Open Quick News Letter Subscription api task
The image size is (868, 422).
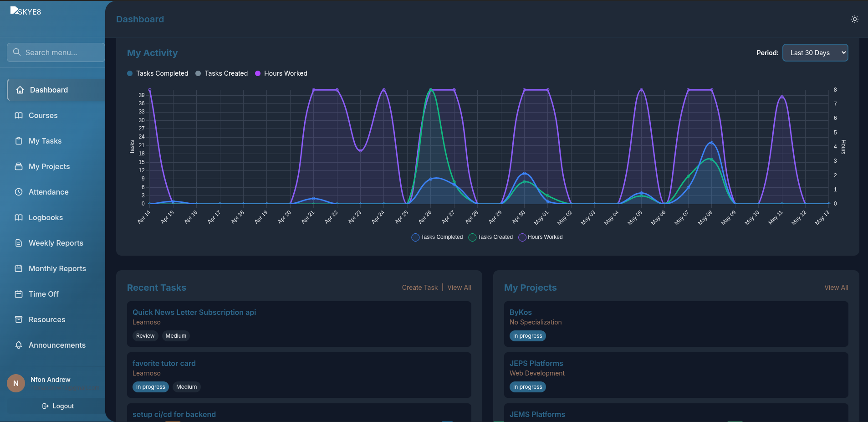(194, 312)
